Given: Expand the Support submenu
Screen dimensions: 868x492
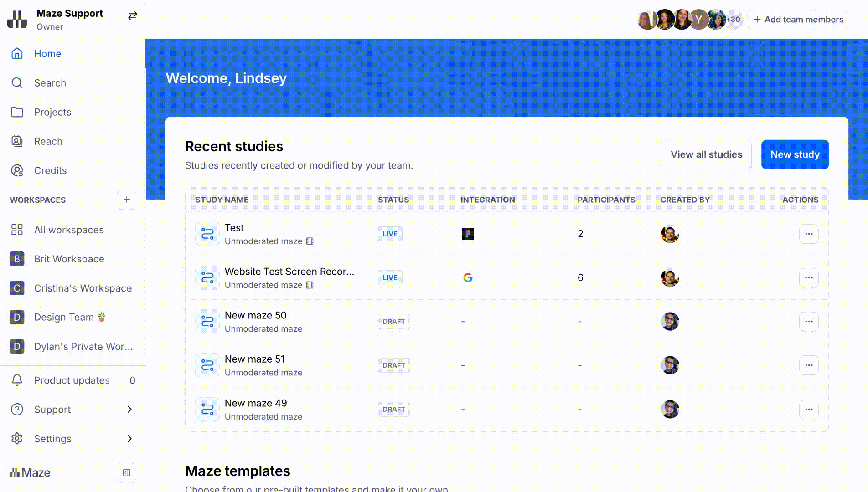Looking at the screenshot, I should [129, 409].
